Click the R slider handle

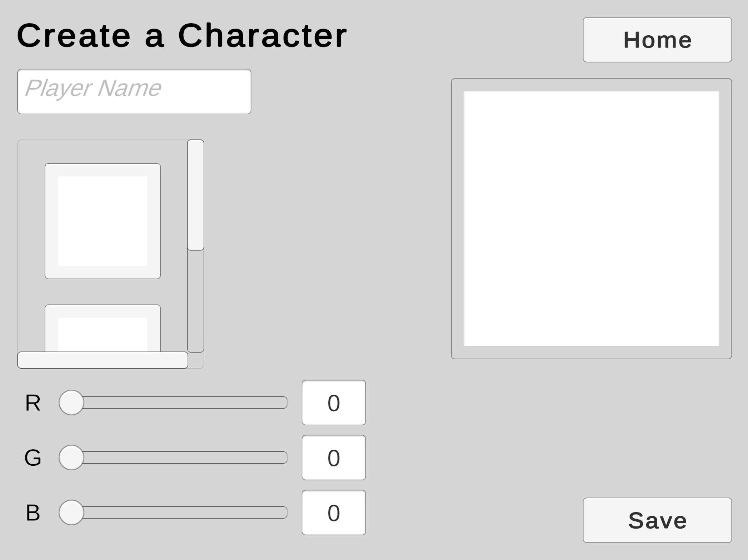71,402
